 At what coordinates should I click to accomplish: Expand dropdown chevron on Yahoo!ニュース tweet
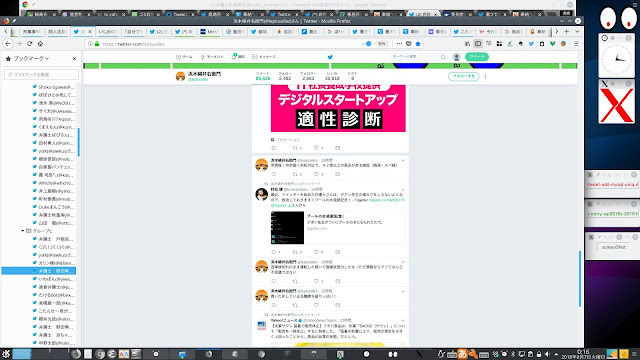403,321
